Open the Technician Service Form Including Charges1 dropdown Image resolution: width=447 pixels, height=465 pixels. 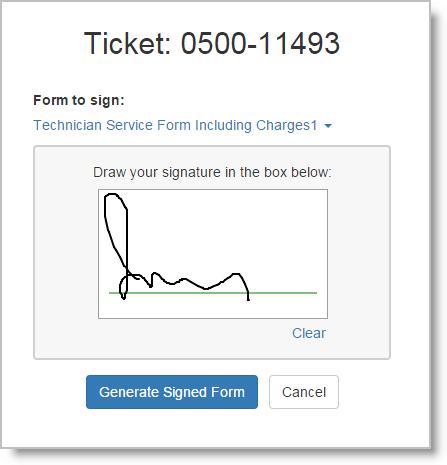183,125
